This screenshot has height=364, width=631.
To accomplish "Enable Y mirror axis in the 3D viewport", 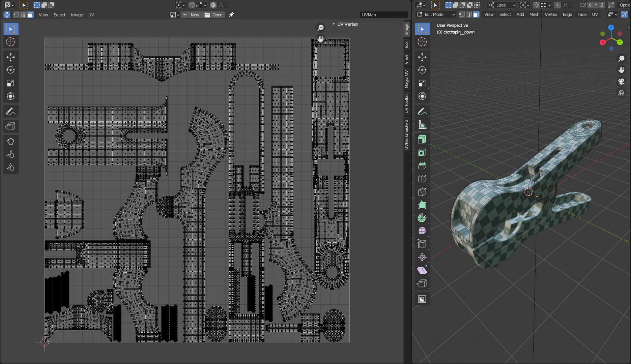I will [596, 5].
